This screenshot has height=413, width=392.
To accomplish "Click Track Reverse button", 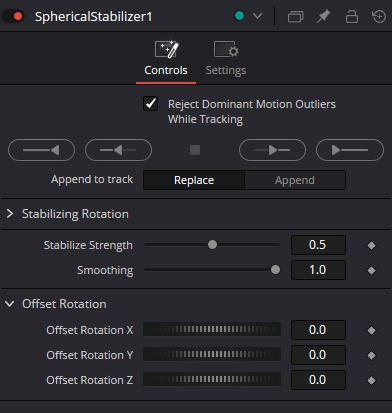I will click(41, 150).
